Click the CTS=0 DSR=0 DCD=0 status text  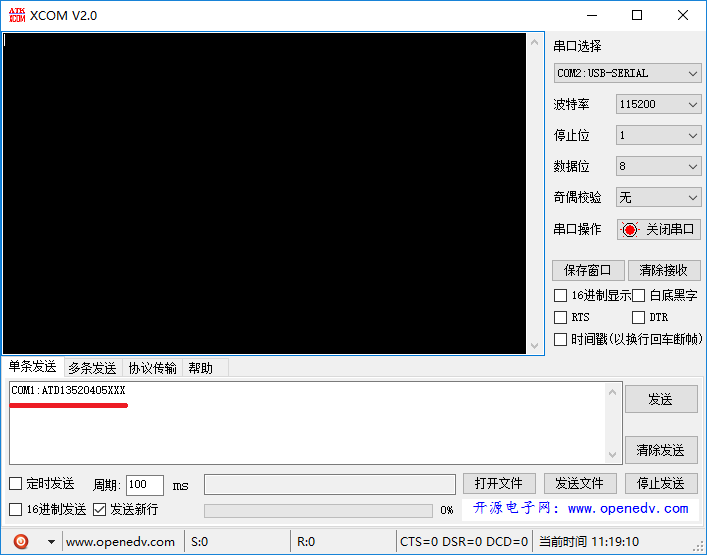(464, 541)
